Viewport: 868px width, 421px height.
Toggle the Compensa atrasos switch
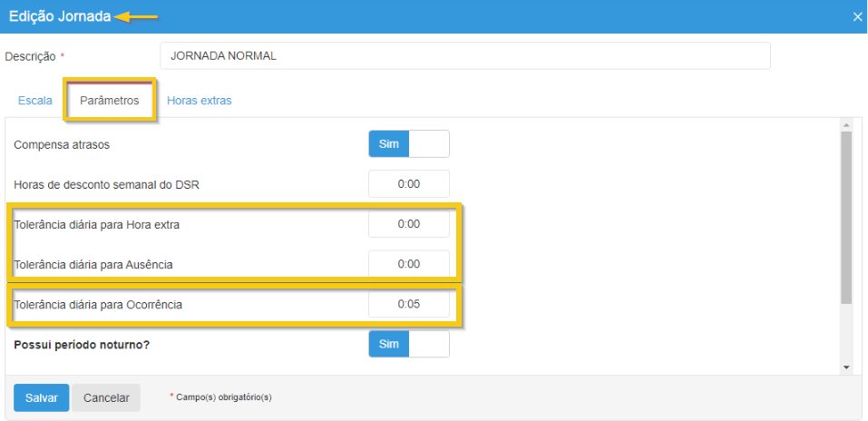point(408,144)
